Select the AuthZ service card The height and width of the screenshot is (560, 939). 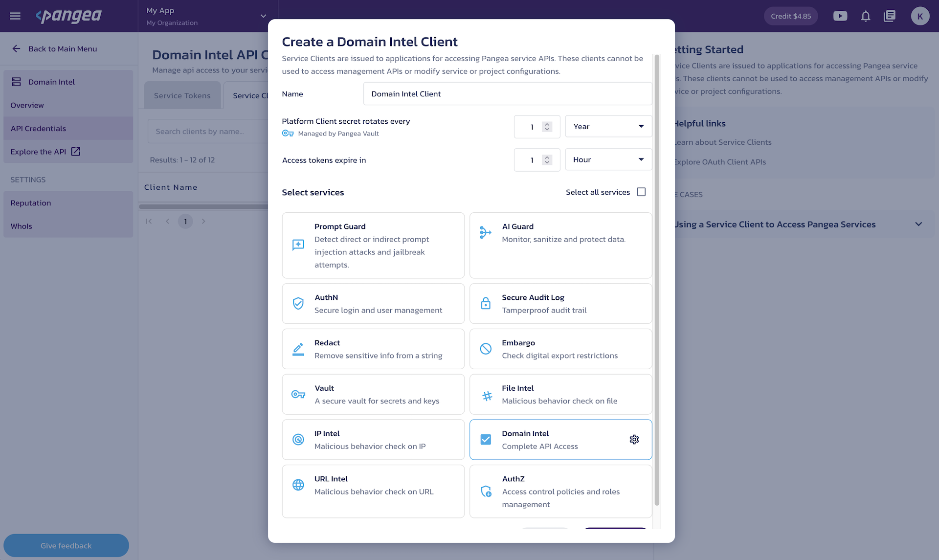click(x=560, y=492)
